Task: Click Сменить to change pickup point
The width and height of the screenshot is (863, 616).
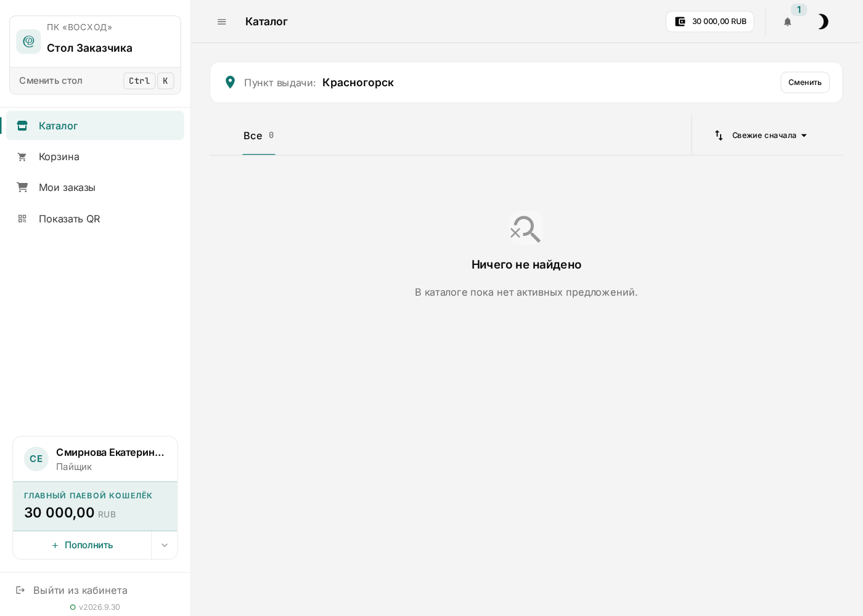Action: coord(805,83)
